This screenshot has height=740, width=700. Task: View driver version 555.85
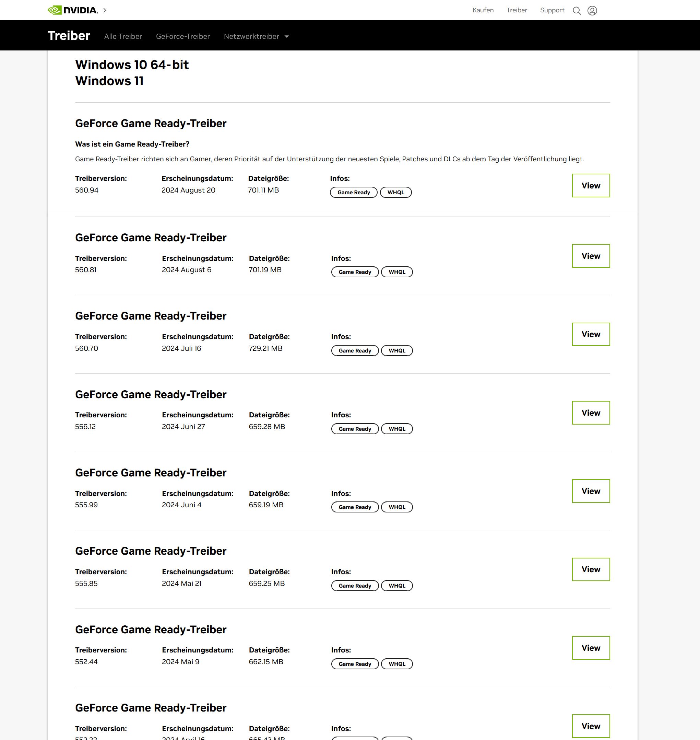(x=591, y=569)
